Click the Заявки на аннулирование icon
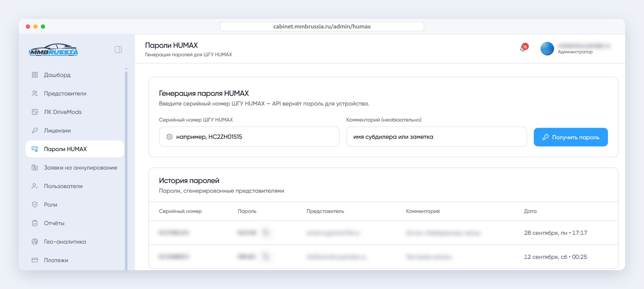The height and width of the screenshot is (289, 644). [35, 167]
